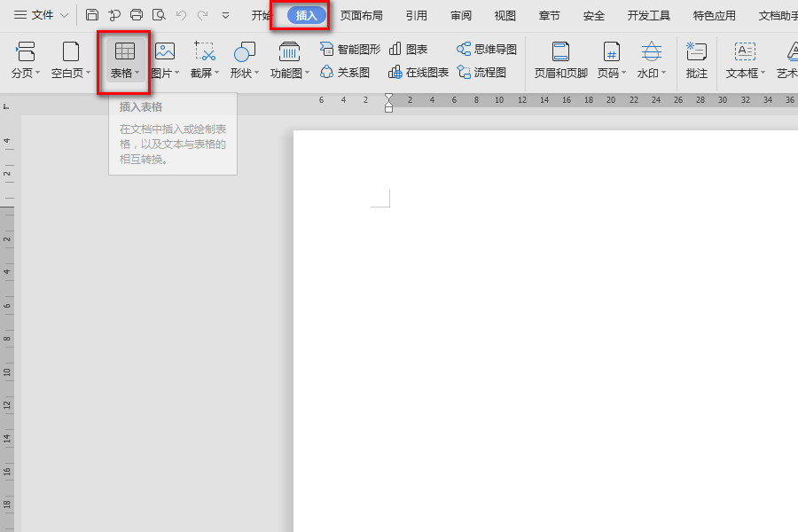Expand the 图片 picture dropdown
The height and width of the screenshot is (532, 798).
(176, 73)
